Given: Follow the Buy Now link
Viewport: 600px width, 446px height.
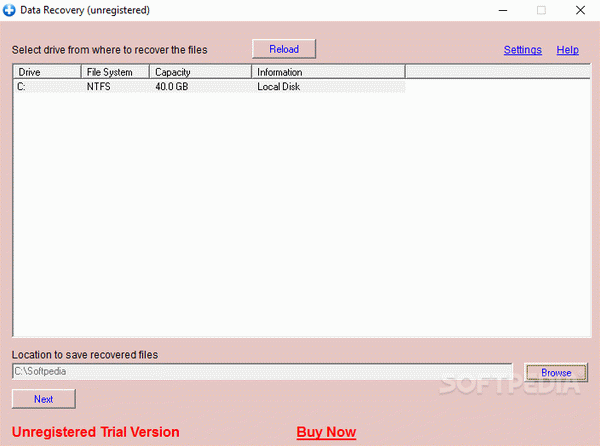Looking at the screenshot, I should tap(326, 432).
